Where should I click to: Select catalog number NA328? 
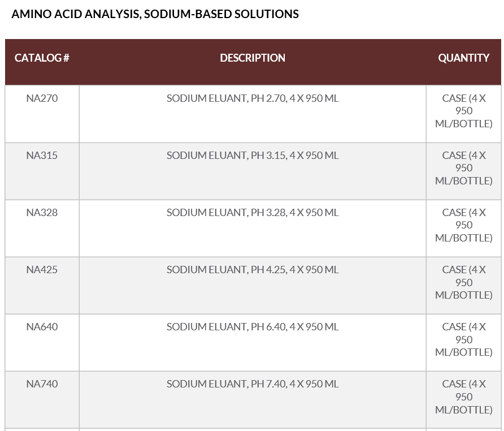42,213
